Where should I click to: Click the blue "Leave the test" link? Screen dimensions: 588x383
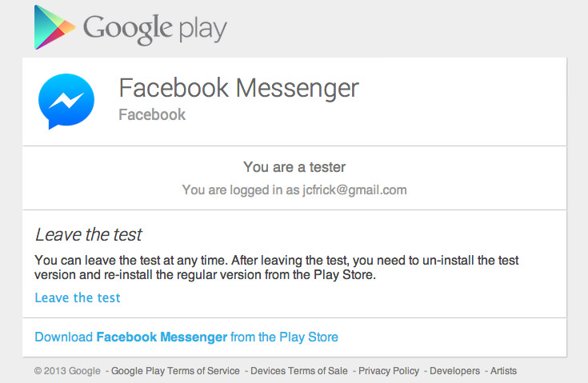pos(78,297)
